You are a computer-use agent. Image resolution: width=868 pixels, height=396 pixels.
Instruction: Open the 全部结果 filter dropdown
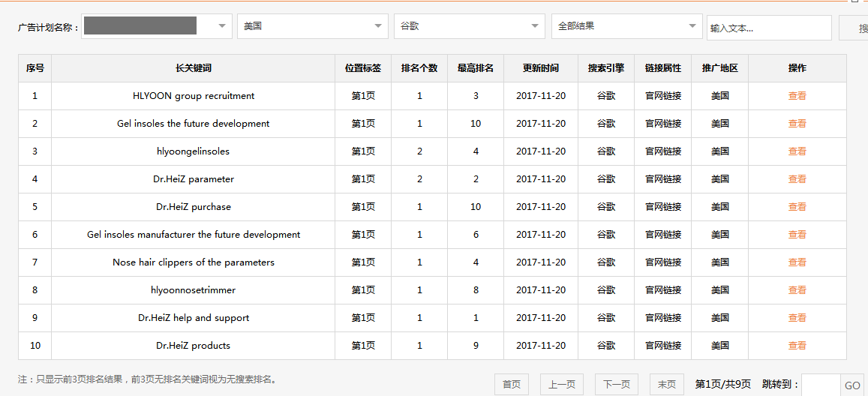tap(626, 26)
